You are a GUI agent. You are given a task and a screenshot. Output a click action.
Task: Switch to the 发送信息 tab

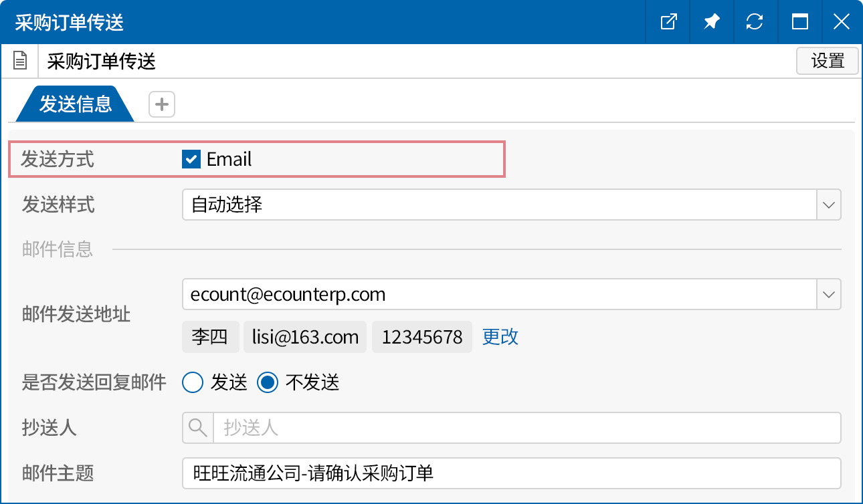[75, 104]
